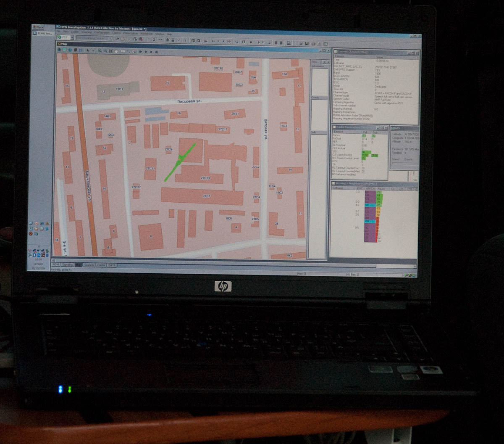Select the arrow pointer tool on map toolbar
Screen dimensions: 504x444
87,50
